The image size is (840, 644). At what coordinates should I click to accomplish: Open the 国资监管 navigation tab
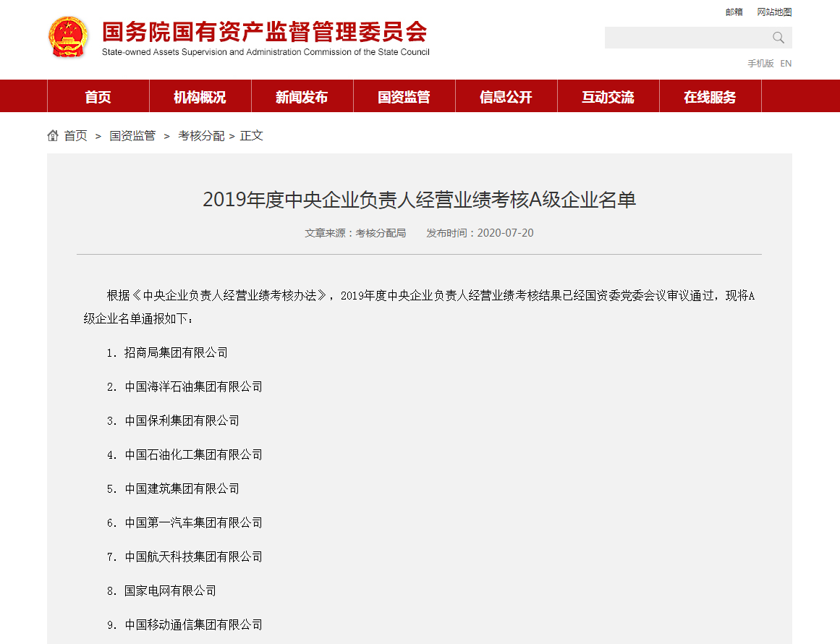pyautogui.click(x=404, y=96)
